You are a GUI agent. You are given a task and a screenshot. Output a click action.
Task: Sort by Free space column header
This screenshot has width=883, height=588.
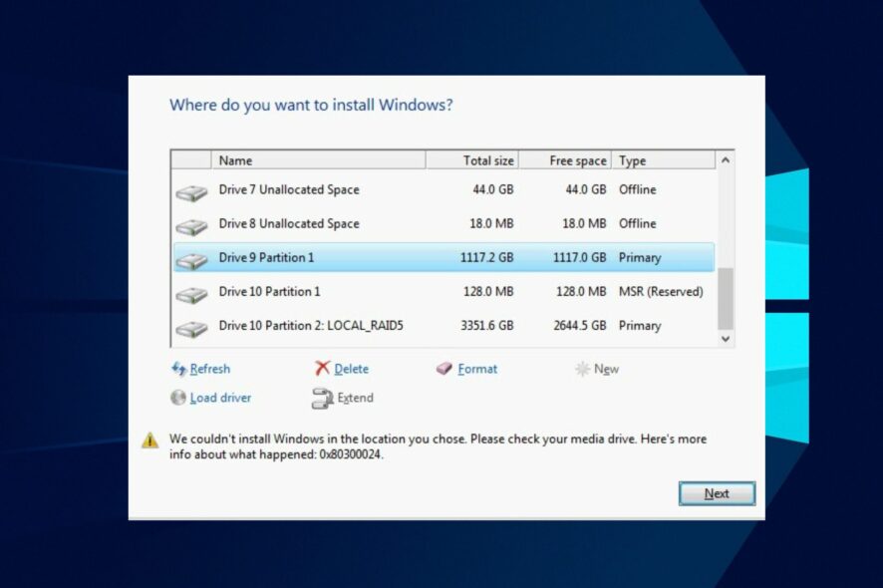578,159
